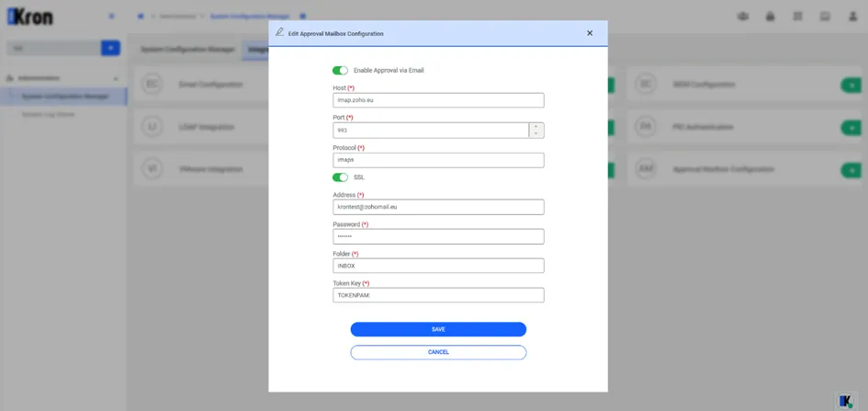The height and width of the screenshot is (411, 868).
Task: Click the sidebar search field in background
Action: point(53,48)
